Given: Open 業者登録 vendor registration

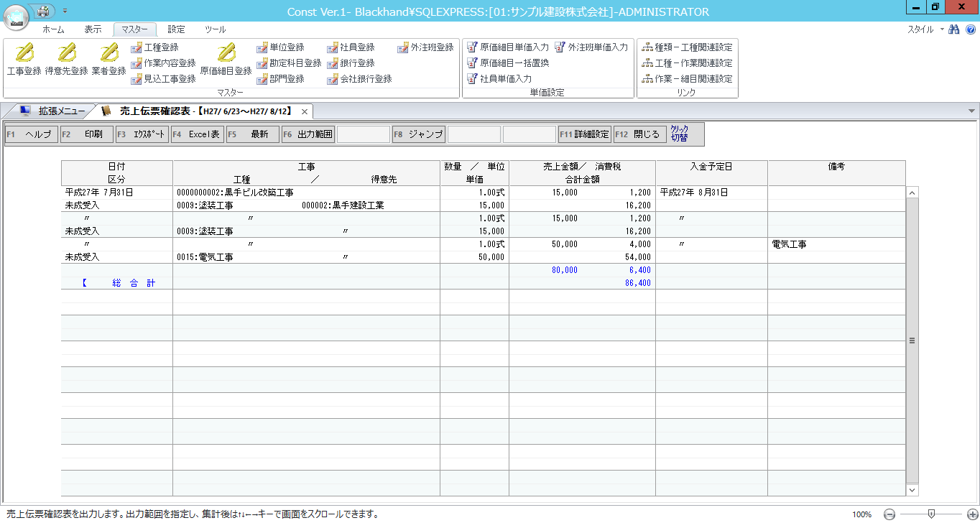Looking at the screenshot, I should tap(108, 59).
